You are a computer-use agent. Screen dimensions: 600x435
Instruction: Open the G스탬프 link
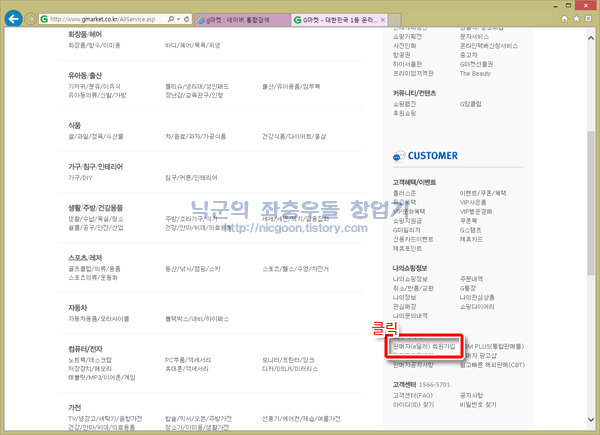click(470, 230)
